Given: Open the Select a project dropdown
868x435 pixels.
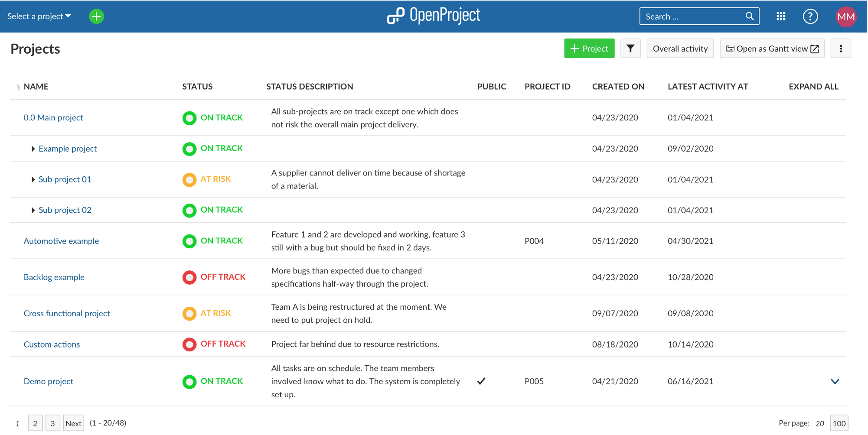Looking at the screenshot, I should [x=38, y=16].
